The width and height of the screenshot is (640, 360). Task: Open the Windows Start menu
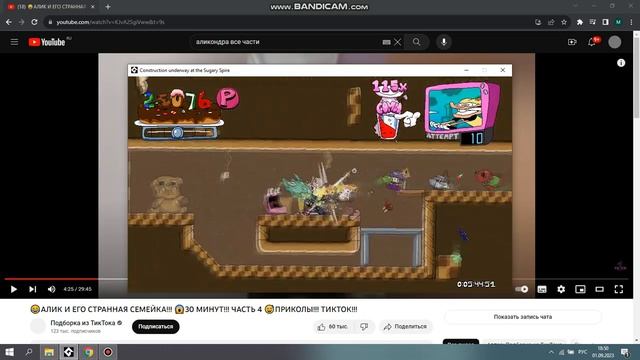(9, 352)
